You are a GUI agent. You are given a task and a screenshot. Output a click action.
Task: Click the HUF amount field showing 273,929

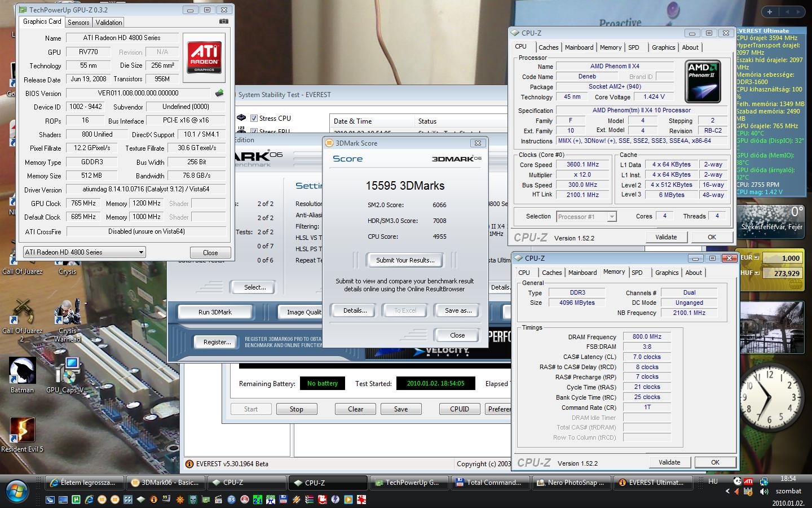(783, 273)
